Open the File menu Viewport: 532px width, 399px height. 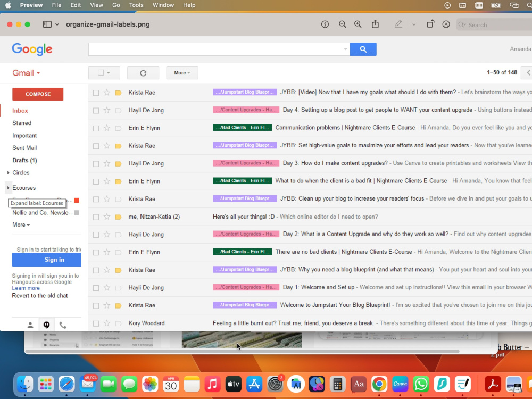[x=57, y=5]
